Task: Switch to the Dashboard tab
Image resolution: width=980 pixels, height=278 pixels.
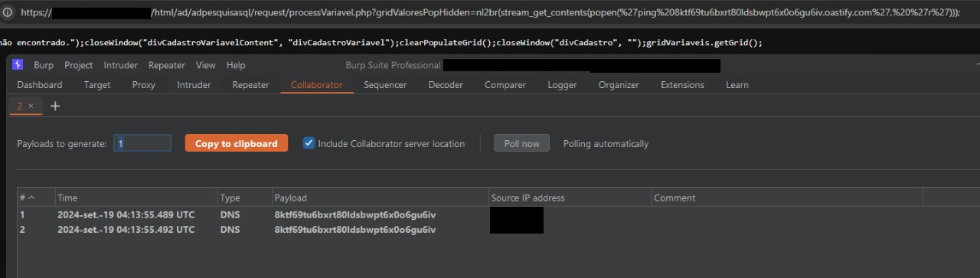Action: (40, 85)
